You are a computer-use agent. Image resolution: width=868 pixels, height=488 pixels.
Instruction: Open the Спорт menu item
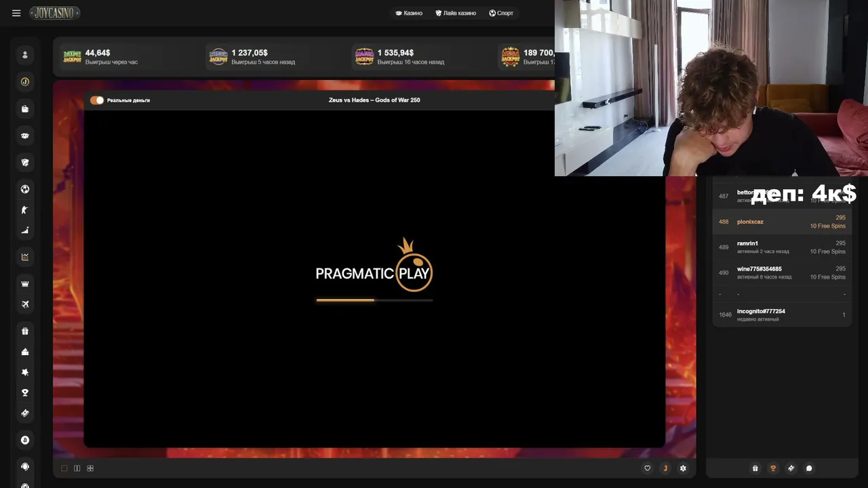point(501,13)
